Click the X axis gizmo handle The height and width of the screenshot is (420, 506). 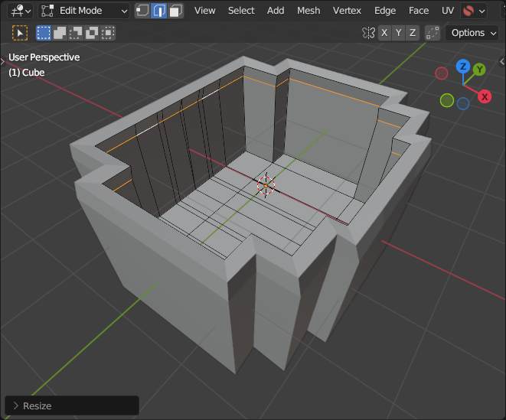(x=485, y=96)
